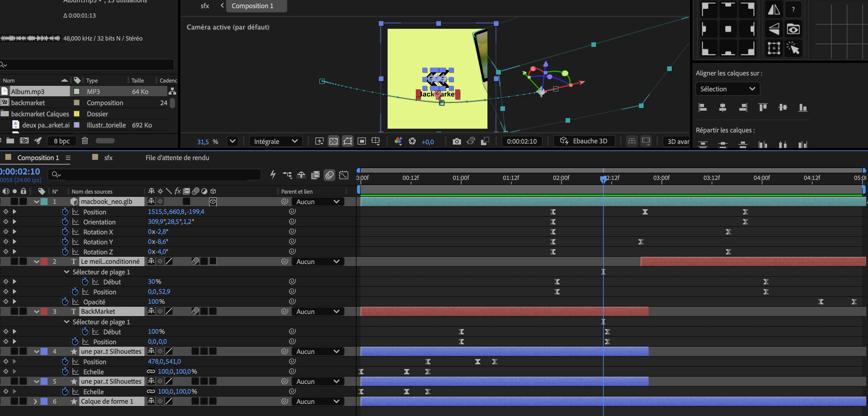This screenshot has width=868, height=416.
Task: Enable motion blur switch in the timeline toolbar
Action: pyautogui.click(x=329, y=175)
